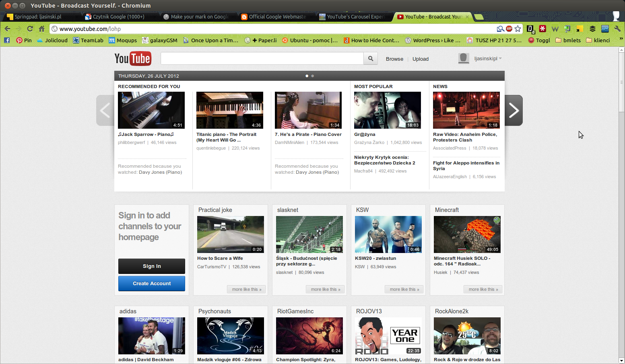Click 'more like this' under slasknet
Image resolution: width=625 pixels, height=364 pixels.
click(x=325, y=289)
